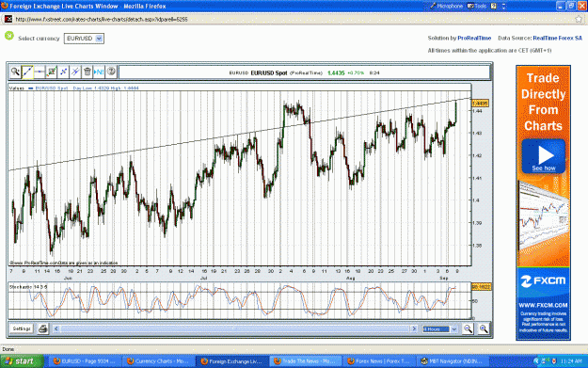Switch to Foreign Exchange Live taskbar window
The height and width of the screenshot is (368, 588).
(x=231, y=361)
